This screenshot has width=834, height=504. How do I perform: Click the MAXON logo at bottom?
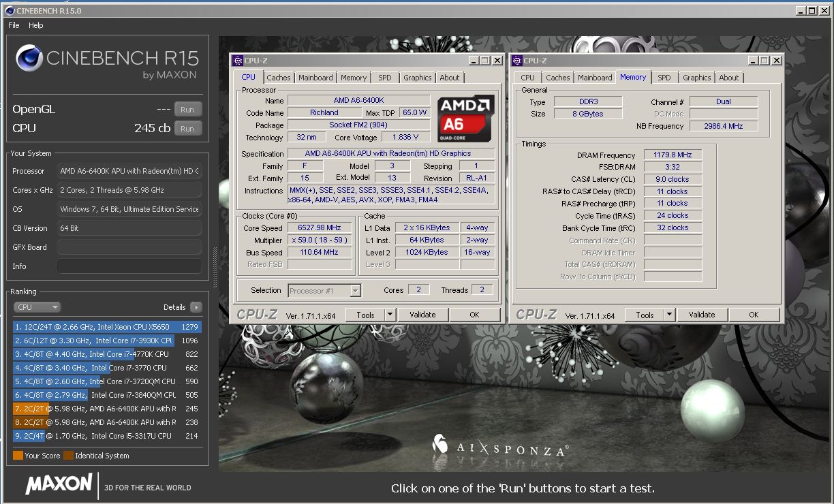(59, 484)
